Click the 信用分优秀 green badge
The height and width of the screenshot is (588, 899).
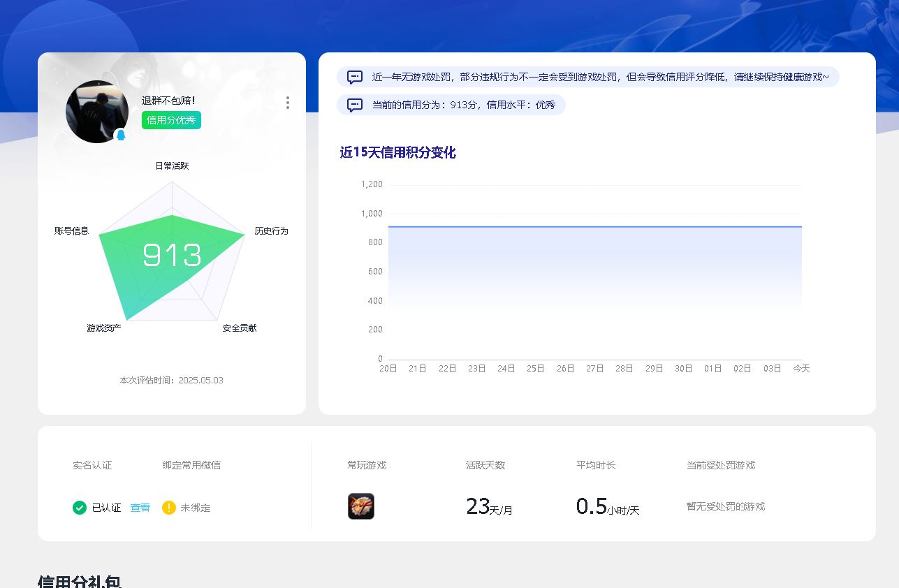click(171, 120)
